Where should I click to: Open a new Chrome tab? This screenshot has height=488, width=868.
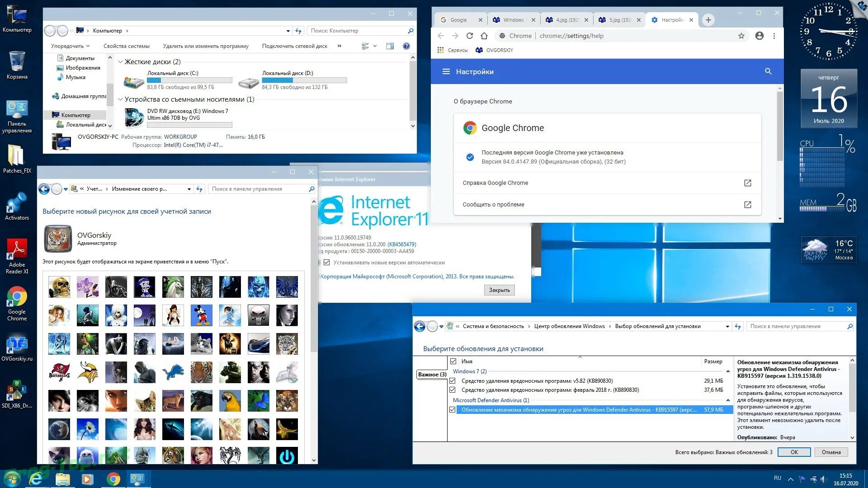coord(708,20)
